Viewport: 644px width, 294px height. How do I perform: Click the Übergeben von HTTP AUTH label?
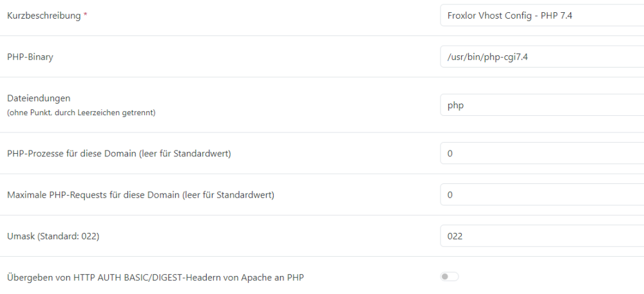(155, 277)
